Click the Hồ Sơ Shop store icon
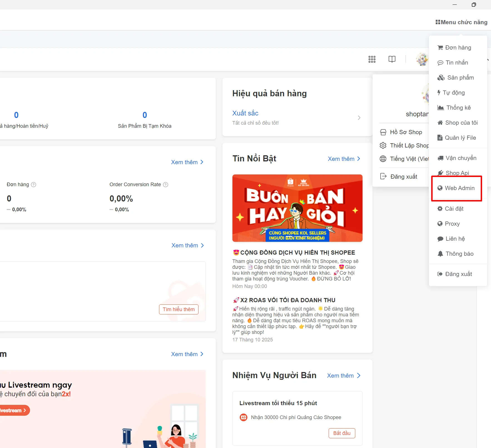 [x=383, y=132]
